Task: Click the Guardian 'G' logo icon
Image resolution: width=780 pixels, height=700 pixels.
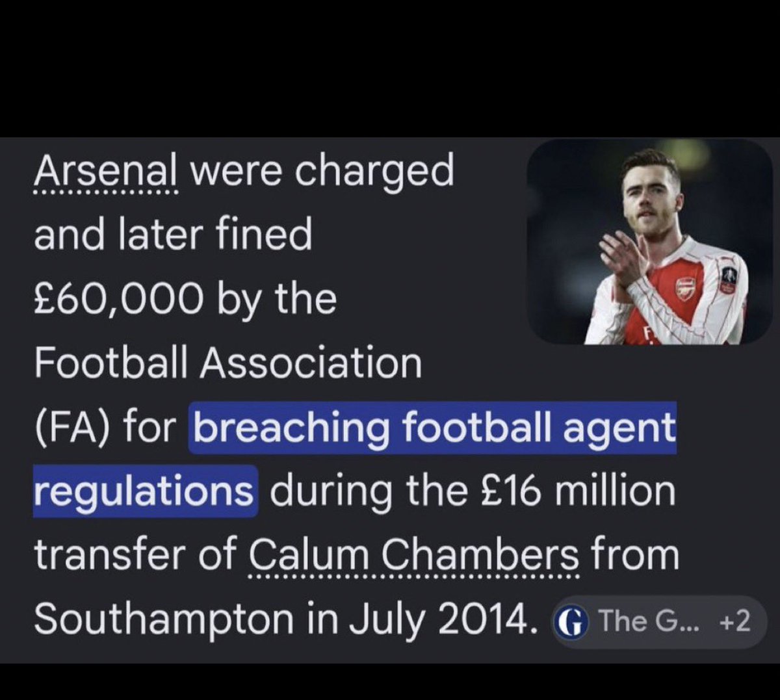Action: (570, 622)
